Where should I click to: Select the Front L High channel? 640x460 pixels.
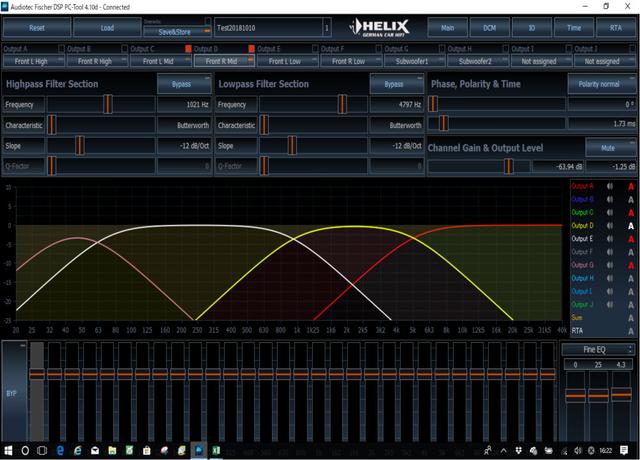pyautogui.click(x=34, y=61)
